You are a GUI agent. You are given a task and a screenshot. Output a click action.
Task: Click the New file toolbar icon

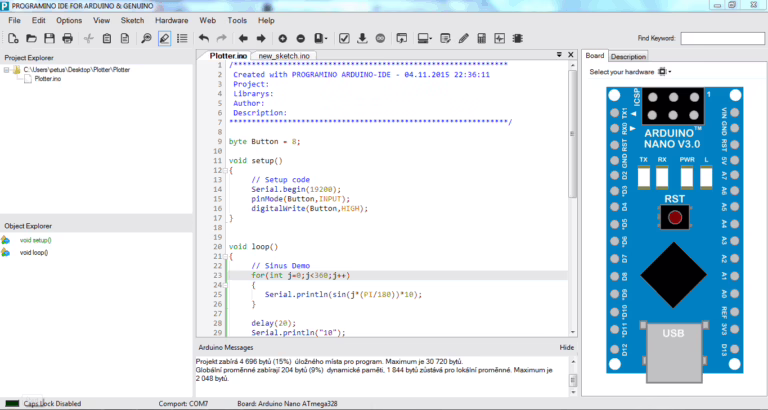click(13, 38)
